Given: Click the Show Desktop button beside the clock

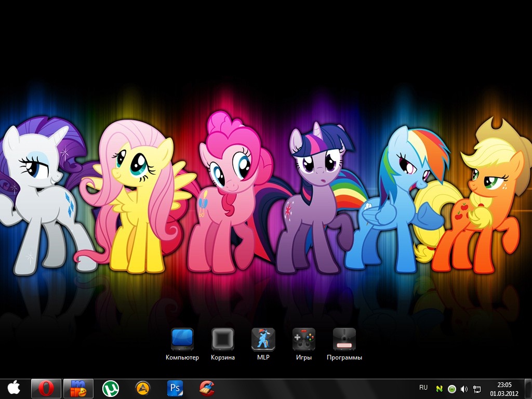Looking at the screenshot, I should point(528,389).
